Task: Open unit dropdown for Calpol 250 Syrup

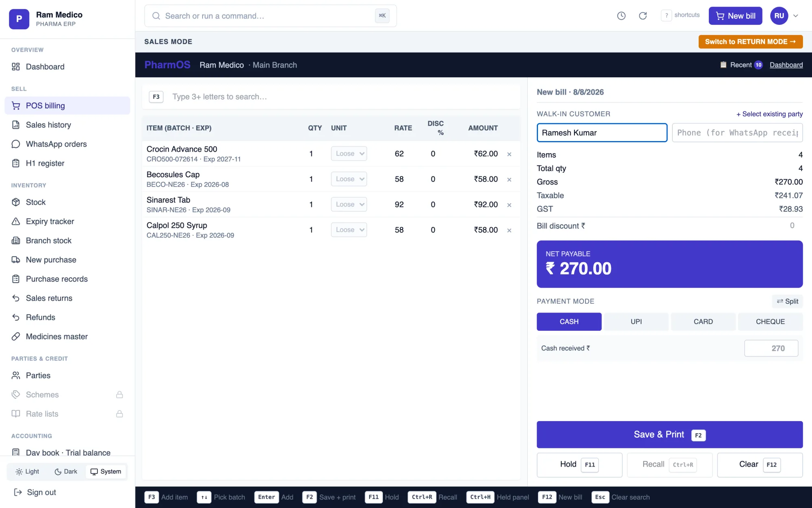Action: pos(349,230)
